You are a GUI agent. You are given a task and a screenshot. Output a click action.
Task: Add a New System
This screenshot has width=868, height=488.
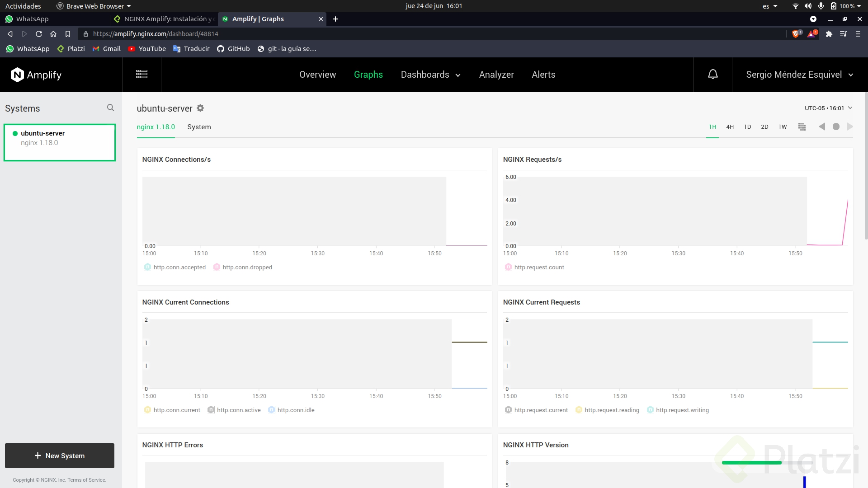tap(60, 455)
